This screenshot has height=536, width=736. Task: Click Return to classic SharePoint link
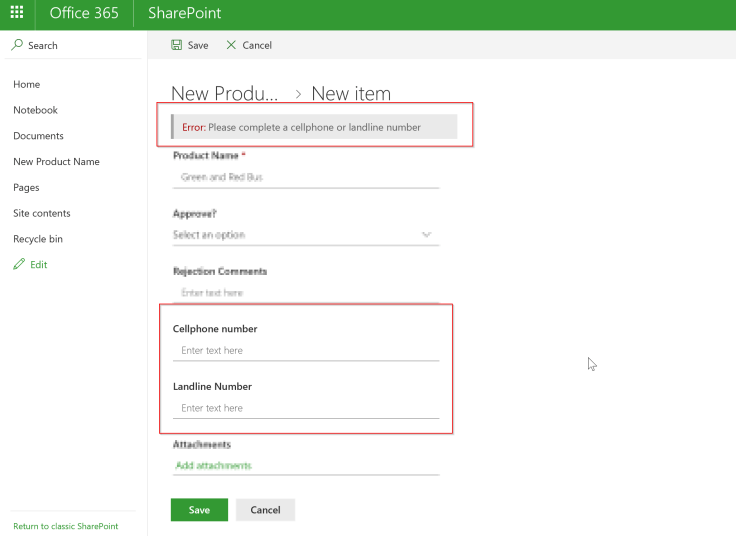click(65, 526)
